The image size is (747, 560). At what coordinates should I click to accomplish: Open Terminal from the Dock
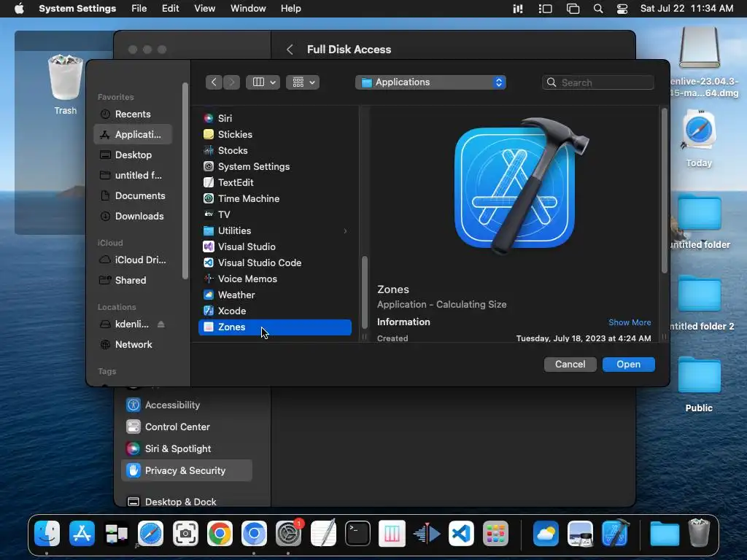point(357,533)
